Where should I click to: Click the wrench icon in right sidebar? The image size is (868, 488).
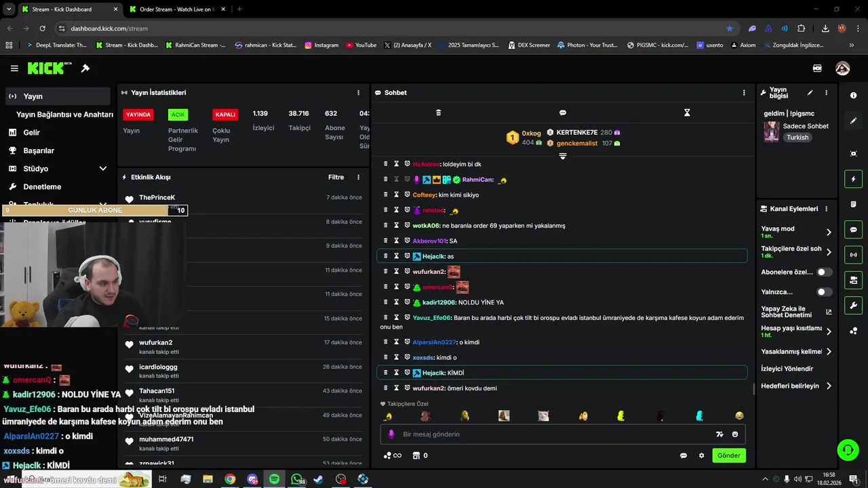coord(853,306)
